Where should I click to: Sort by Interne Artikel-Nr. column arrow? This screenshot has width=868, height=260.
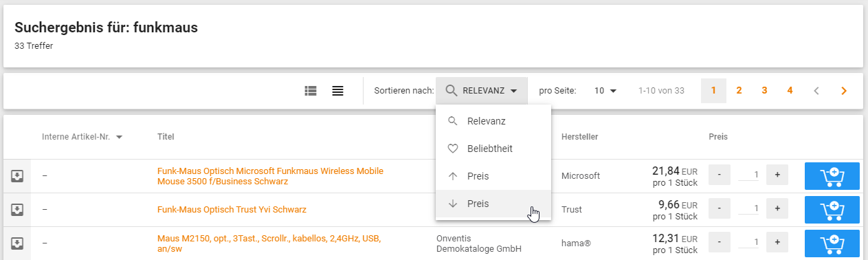click(120, 137)
